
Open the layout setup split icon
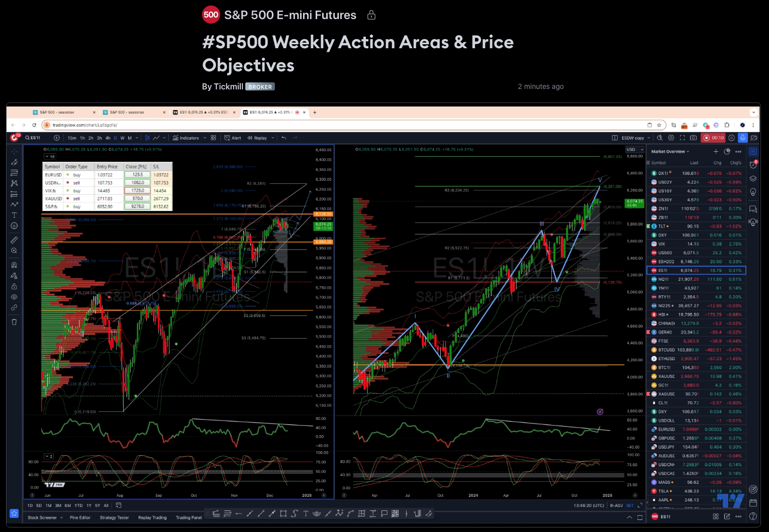click(x=615, y=138)
